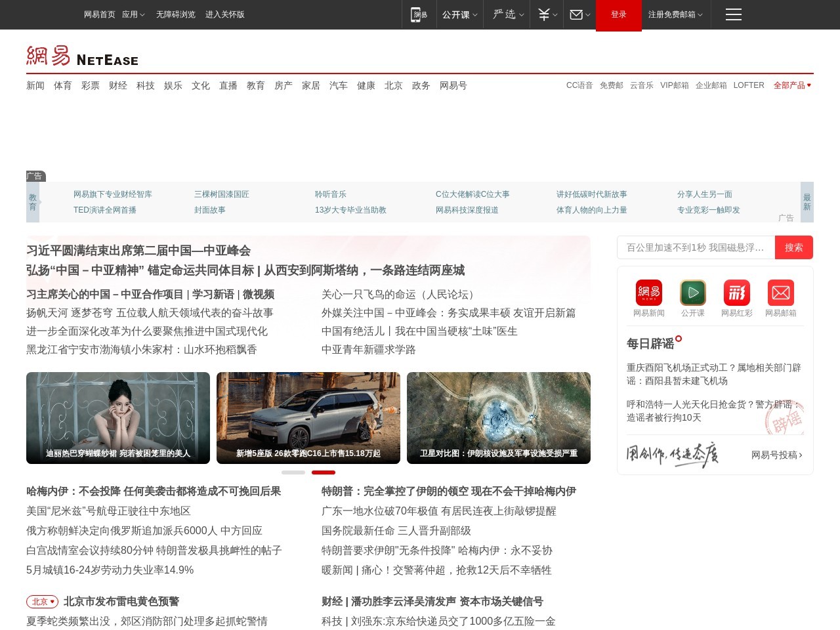Viewport: 840px width, 630px height.
Task: Read 呼和浩特一人光天化日抢金货 article
Action: pos(714,411)
